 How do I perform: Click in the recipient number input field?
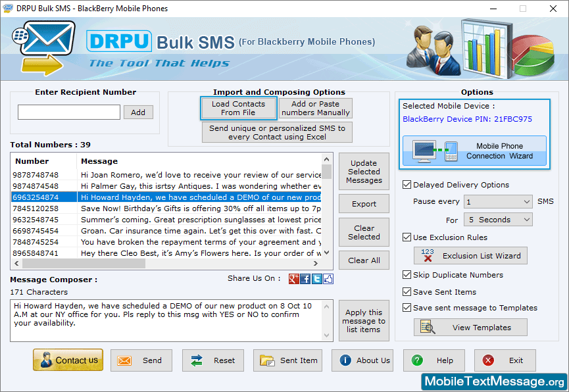tap(69, 112)
